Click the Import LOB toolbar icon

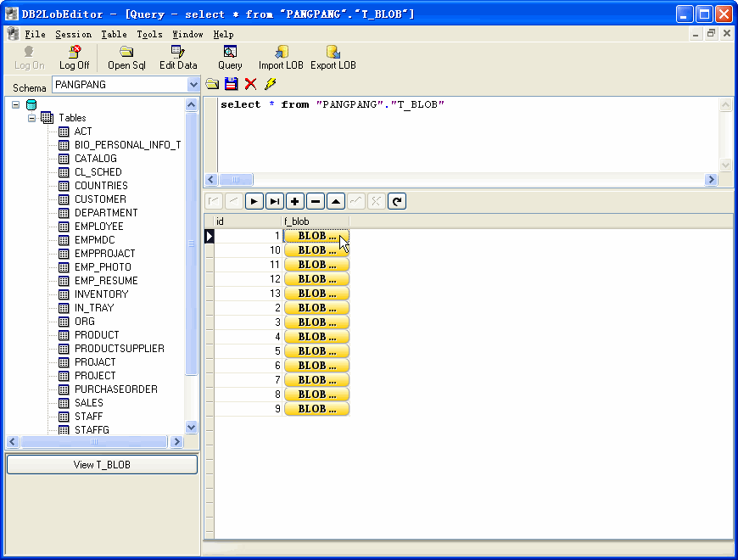281,58
